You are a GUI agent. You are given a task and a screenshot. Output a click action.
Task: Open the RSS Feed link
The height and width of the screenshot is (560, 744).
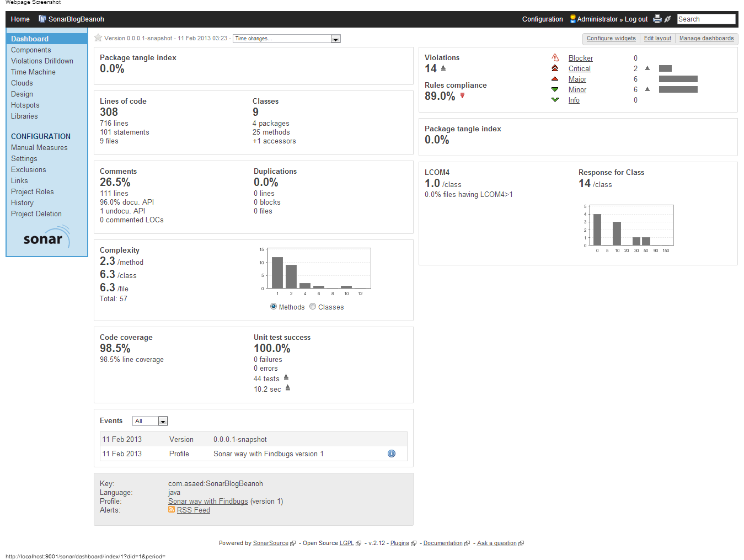(x=194, y=510)
